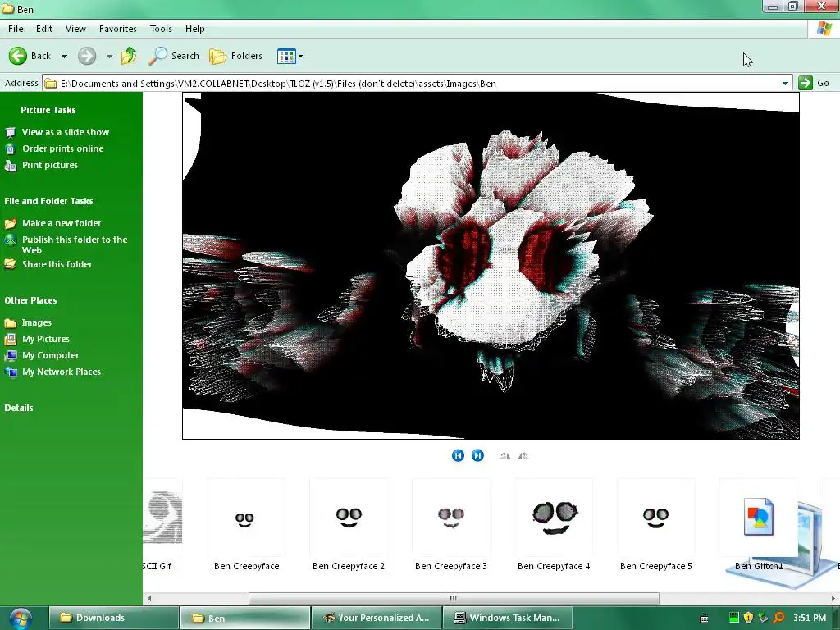Switch to Ben taskbar button
Viewport: 840px width, 630px height.
(x=244, y=618)
